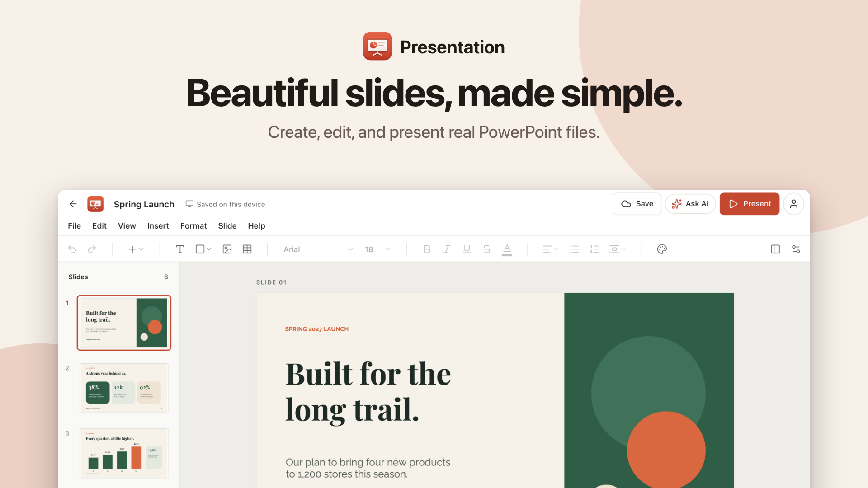Screen dimensions: 868x488
Task: Open the Help menu
Action: [x=256, y=225]
